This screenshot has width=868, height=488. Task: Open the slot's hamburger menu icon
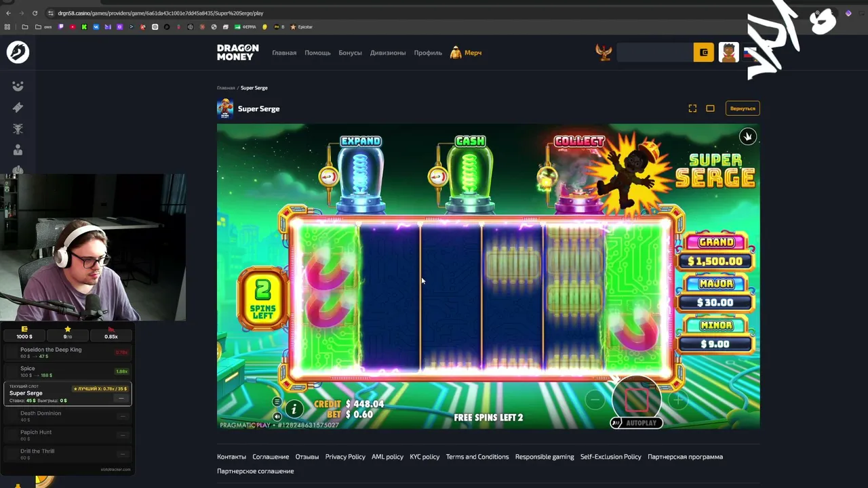(277, 402)
